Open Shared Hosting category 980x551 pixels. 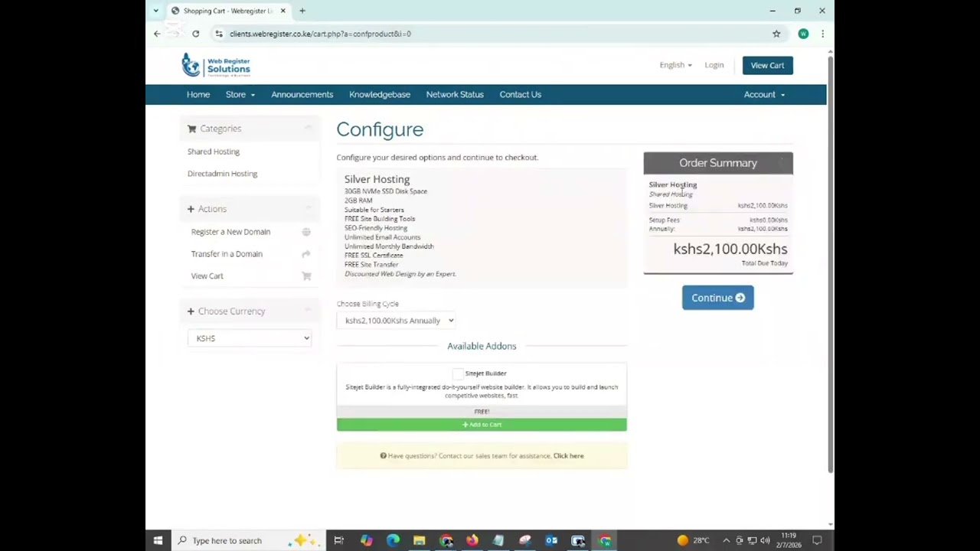214,152
